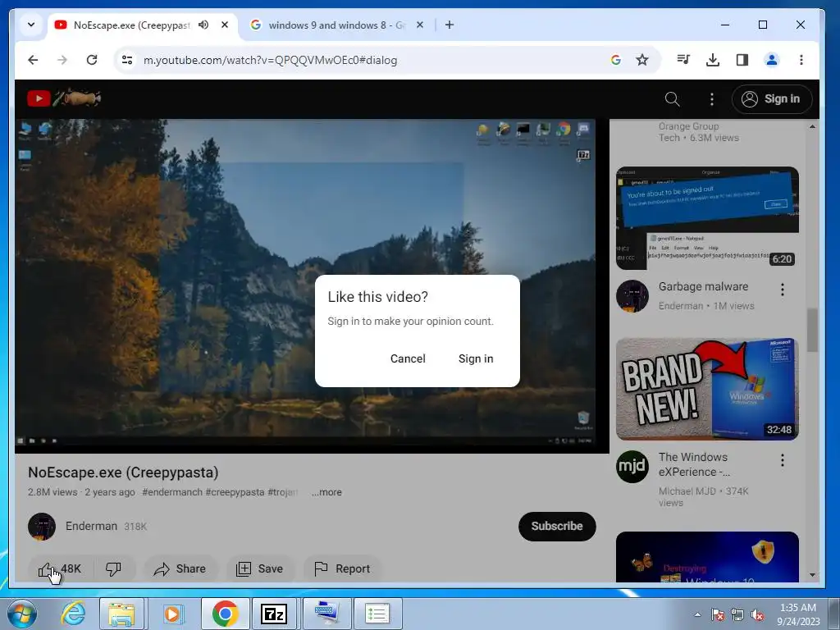The width and height of the screenshot is (840, 630).
Task: Open The Windows eXPerience video thumbnail
Action: (x=707, y=389)
